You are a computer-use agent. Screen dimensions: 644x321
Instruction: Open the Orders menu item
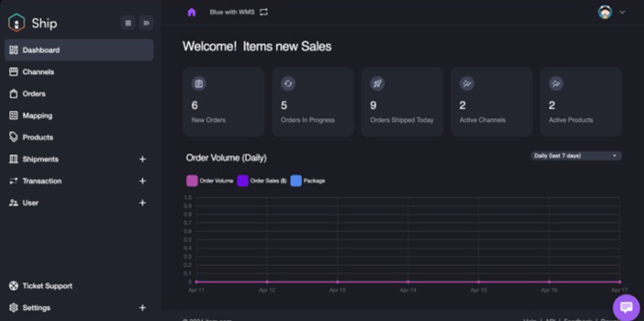tap(33, 93)
